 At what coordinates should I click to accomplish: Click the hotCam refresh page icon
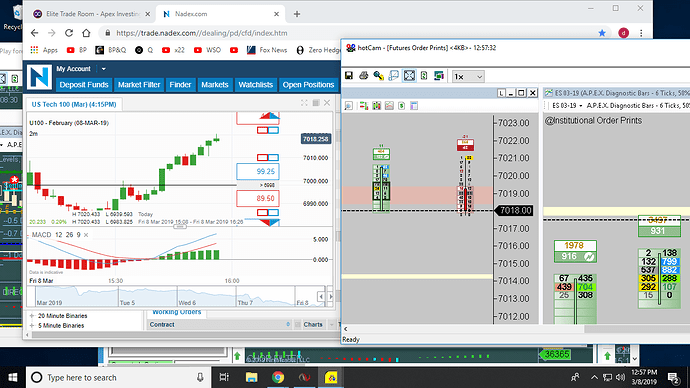point(424,76)
